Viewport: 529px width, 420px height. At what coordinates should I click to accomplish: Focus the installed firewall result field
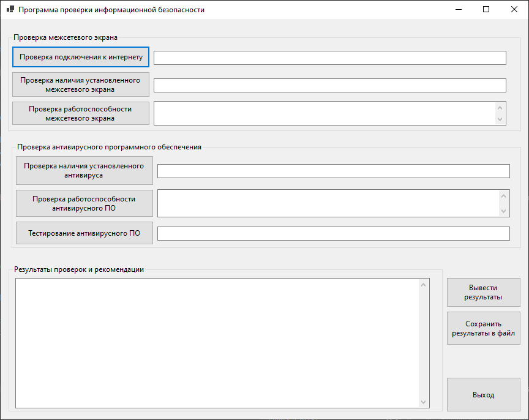point(330,85)
